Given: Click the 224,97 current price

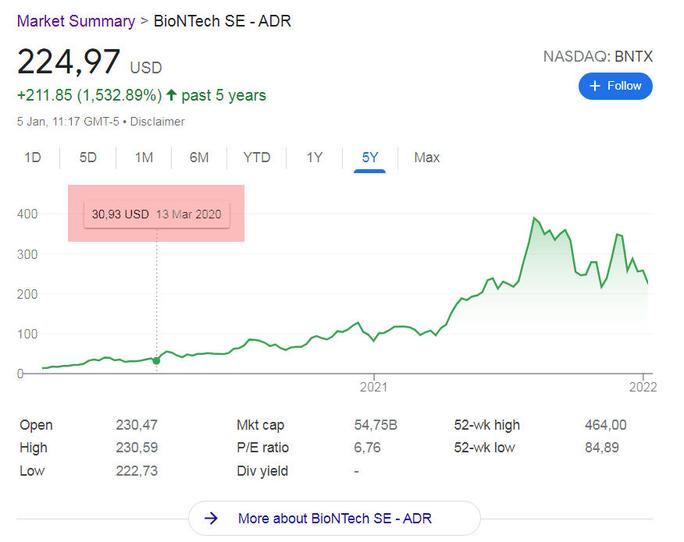Looking at the screenshot, I should click(x=68, y=62).
